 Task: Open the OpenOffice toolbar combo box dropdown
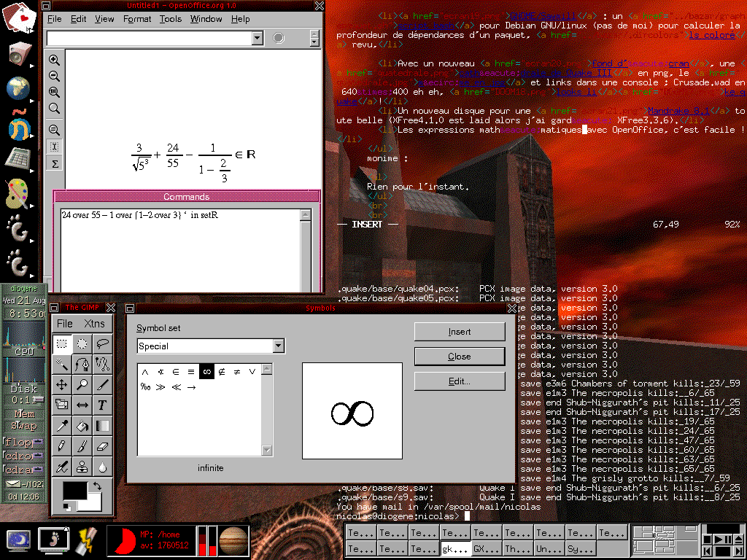257,38
